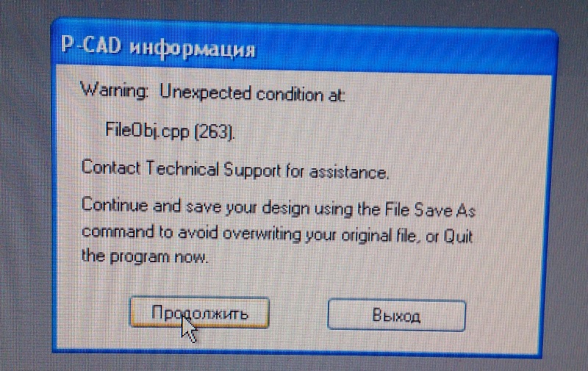Screen dimensions: 588x371
Task: Click the FileObj.cpp file name text
Action: tap(147, 132)
